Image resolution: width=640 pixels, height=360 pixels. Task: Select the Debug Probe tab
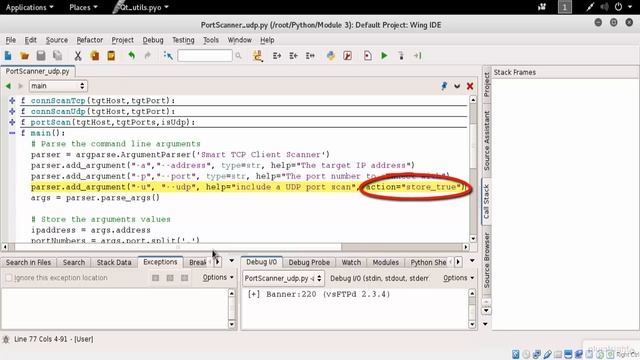click(x=309, y=262)
